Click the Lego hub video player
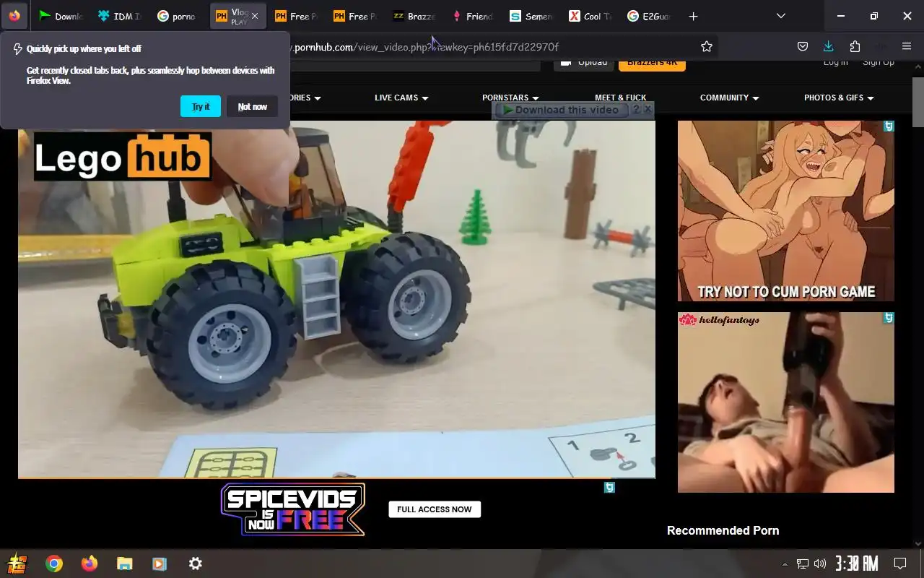Viewport: 924px width, 578px height. click(336, 299)
